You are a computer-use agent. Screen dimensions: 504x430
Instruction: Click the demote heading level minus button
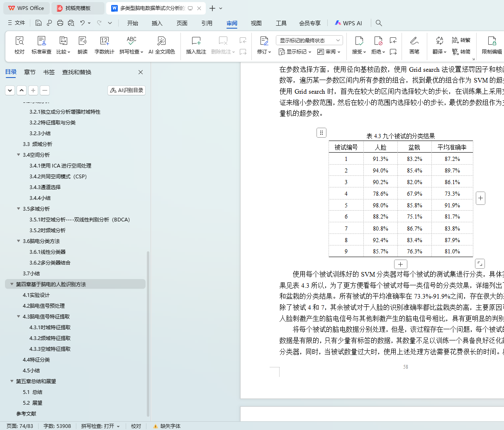pyautogui.click(x=45, y=90)
